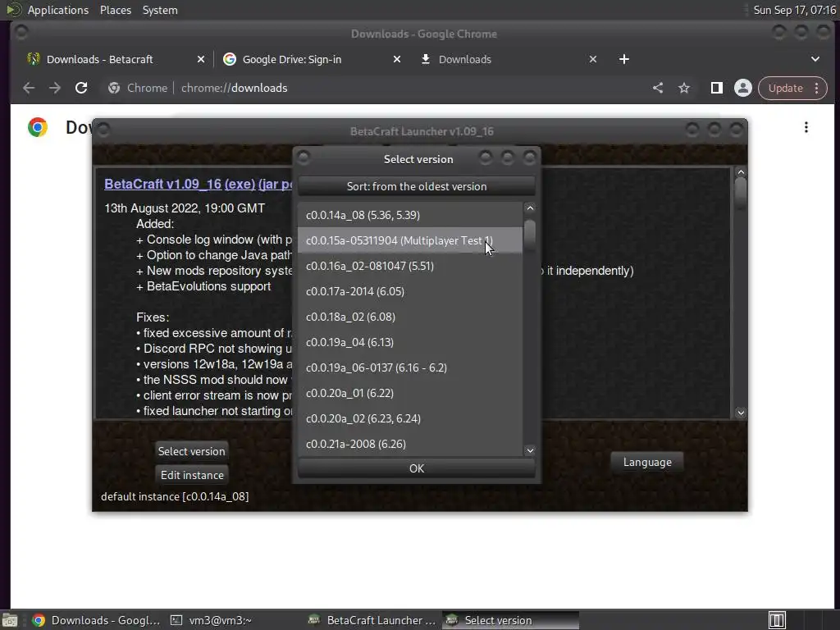Switch to vm3@vm3 terminal taskbar item

[212, 620]
